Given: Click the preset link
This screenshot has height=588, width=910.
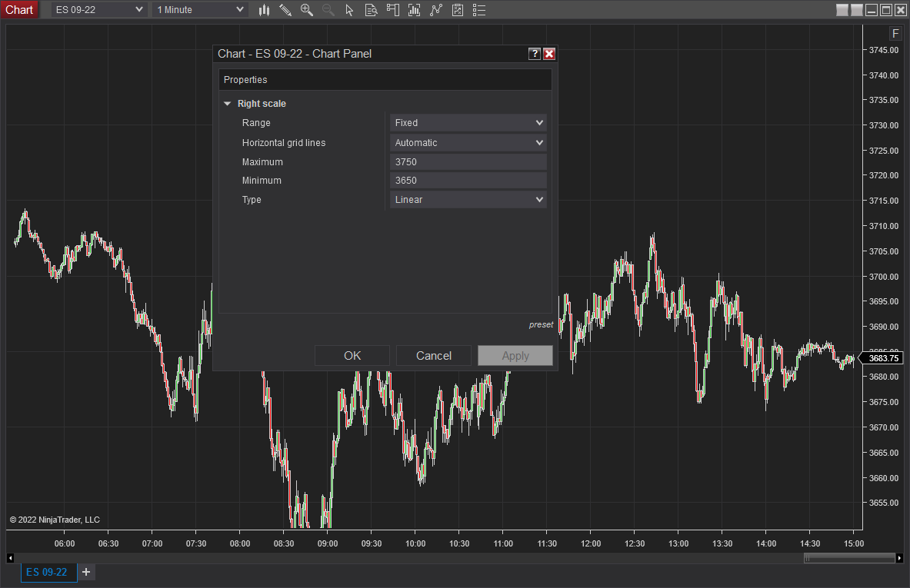Looking at the screenshot, I should pyautogui.click(x=541, y=325).
